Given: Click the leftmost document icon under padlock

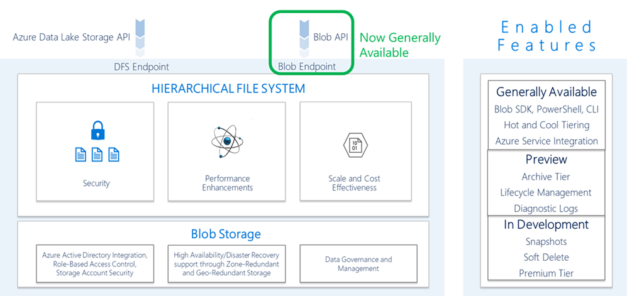Looking at the screenshot, I should (x=80, y=154).
